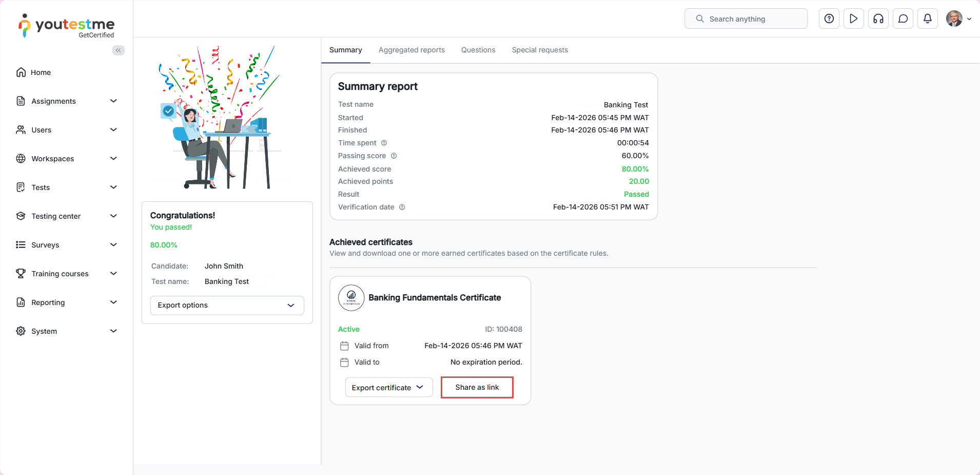Click the Time spent info icon
The height and width of the screenshot is (475, 980).
pyautogui.click(x=384, y=143)
